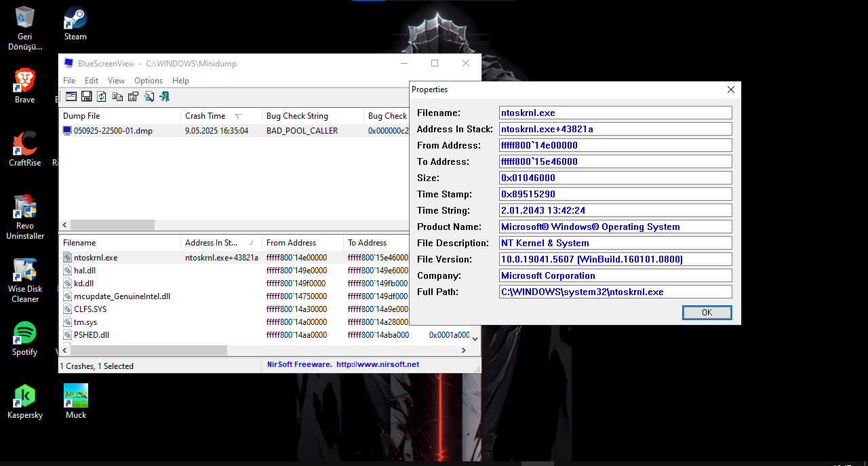This screenshot has width=868, height=466.
Task: Select the Wise Disk Cleaner desktop icon
Action: [x=25, y=279]
